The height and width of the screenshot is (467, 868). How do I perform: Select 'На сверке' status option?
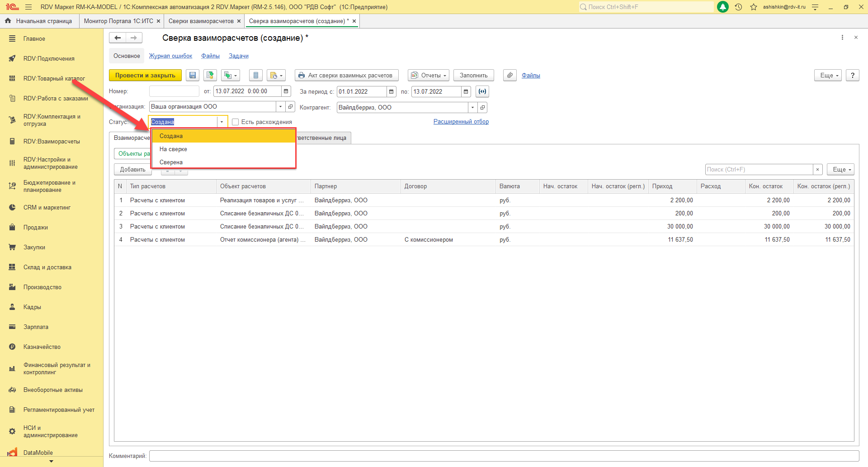tap(173, 149)
